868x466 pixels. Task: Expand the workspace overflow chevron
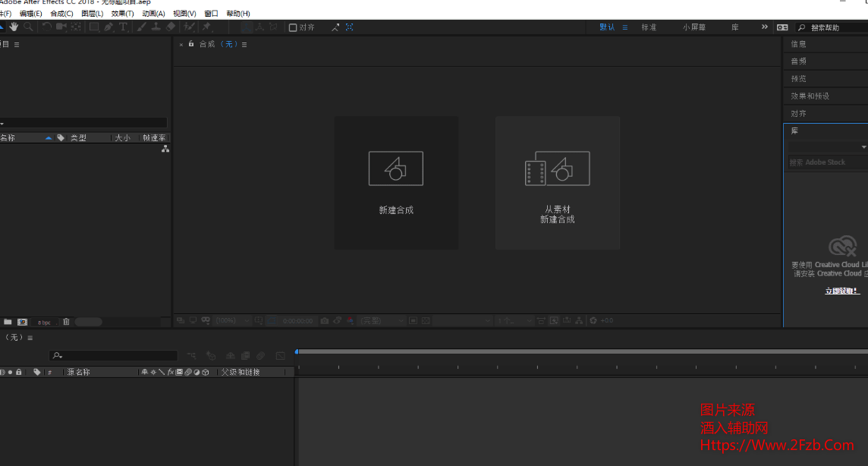point(764,27)
